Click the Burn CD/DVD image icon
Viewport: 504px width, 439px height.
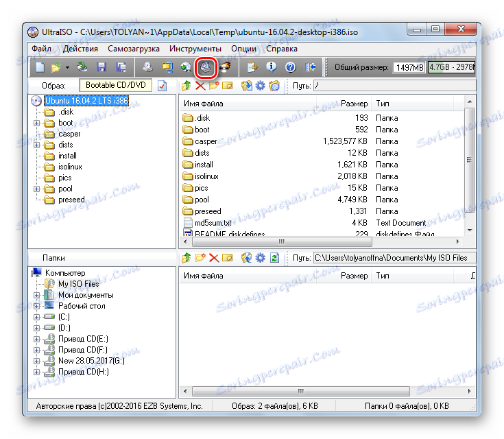225,67
